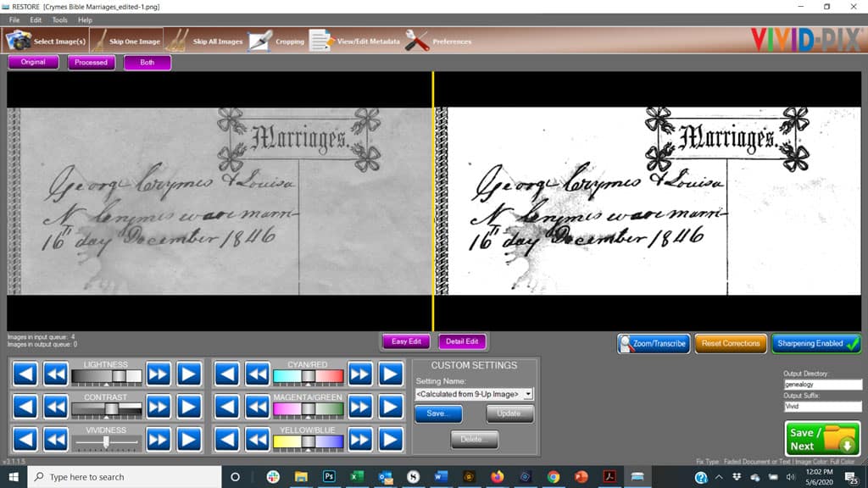Enable the Both comparison view
The height and width of the screenshot is (488, 868).
coord(147,62)
